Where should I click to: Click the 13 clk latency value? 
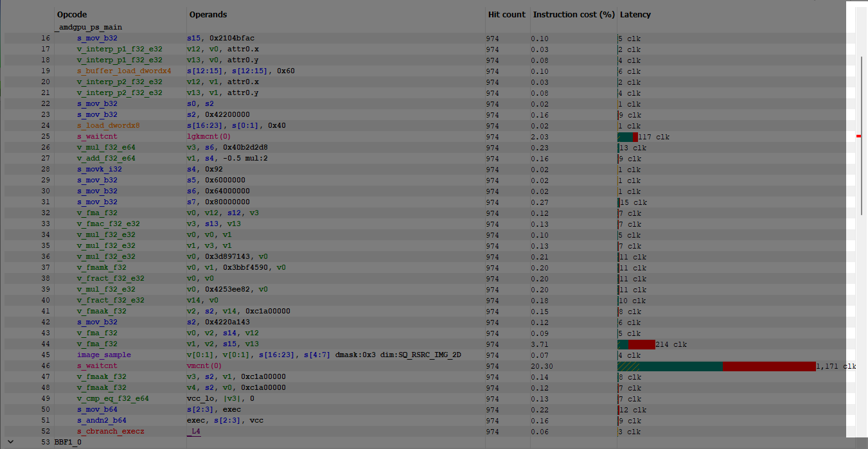[x=634, y=148]
